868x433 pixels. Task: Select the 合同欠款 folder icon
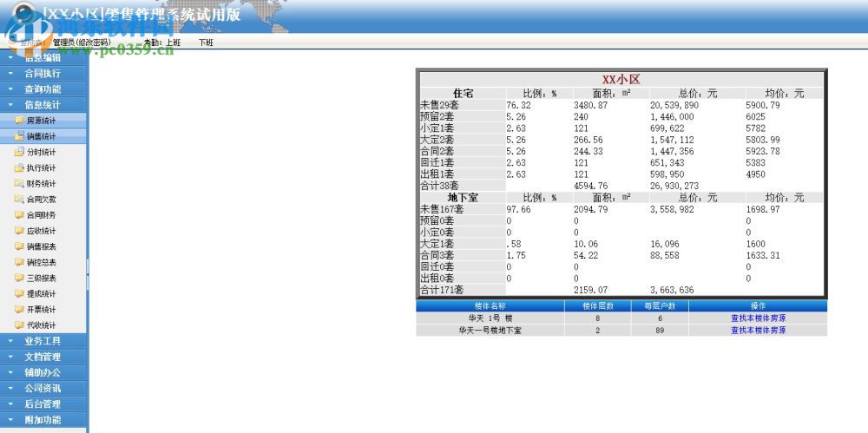coord(19,199)
